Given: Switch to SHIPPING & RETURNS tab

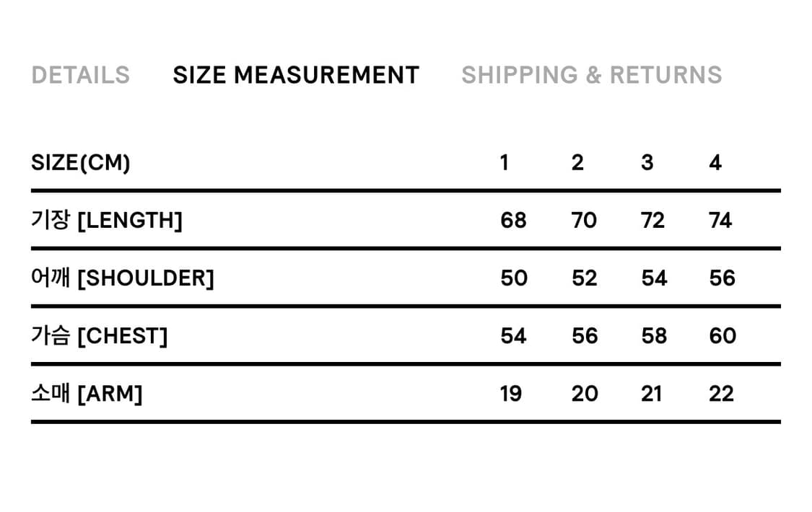Looking at the screenshot, I should tap(591, 75).
